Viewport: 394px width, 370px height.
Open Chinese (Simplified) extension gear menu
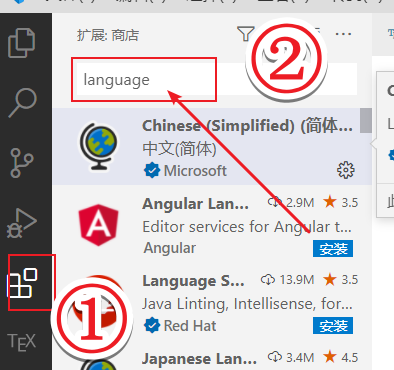click(x=346, y=170)
